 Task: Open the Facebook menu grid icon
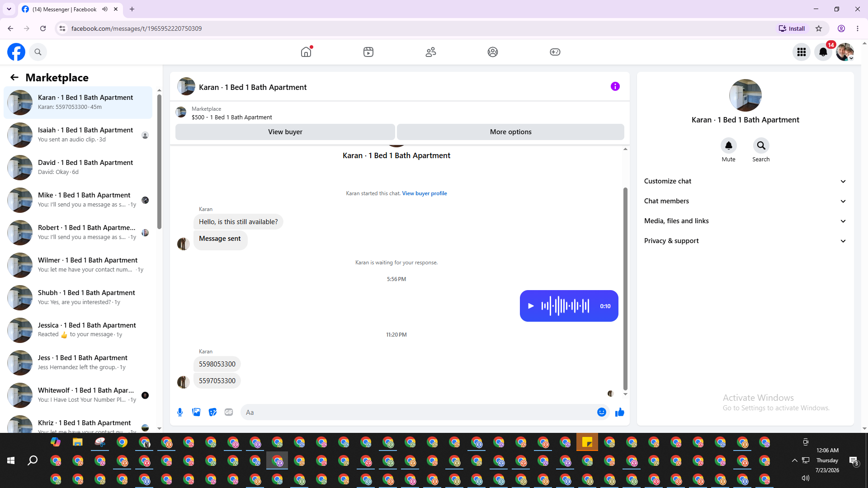802,52
